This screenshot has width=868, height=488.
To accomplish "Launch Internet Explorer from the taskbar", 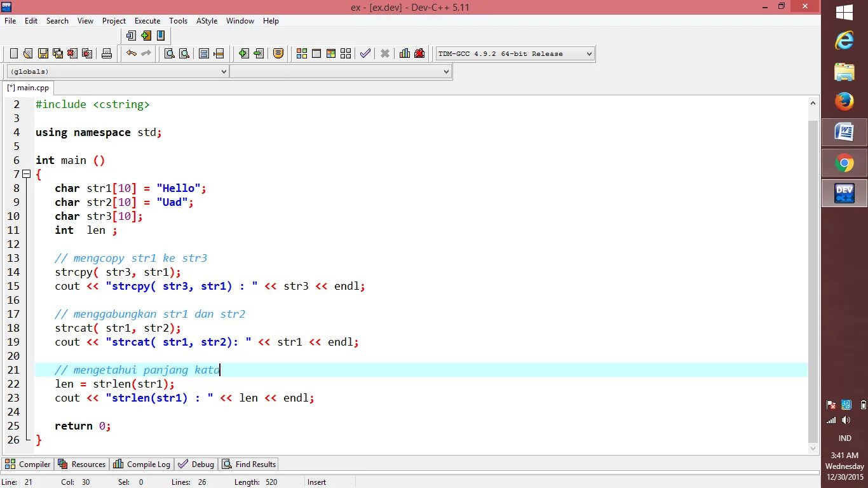I will pyautogui.click(x=844, y=41).
